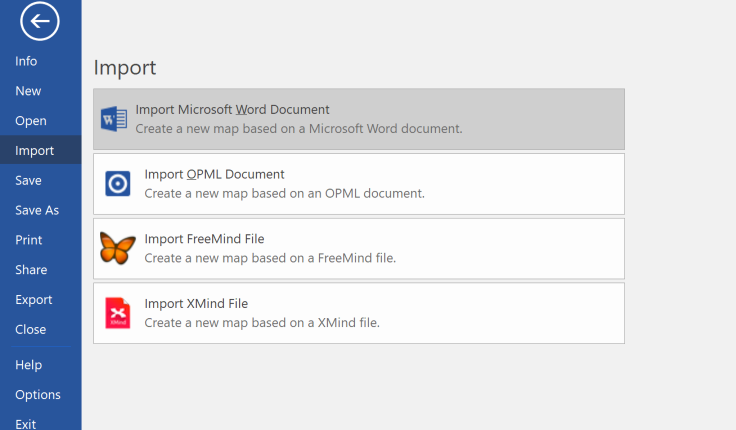This screenshot has height=430, width=736.
Task: Open the Options settings
Action: (x=38, y=395)
